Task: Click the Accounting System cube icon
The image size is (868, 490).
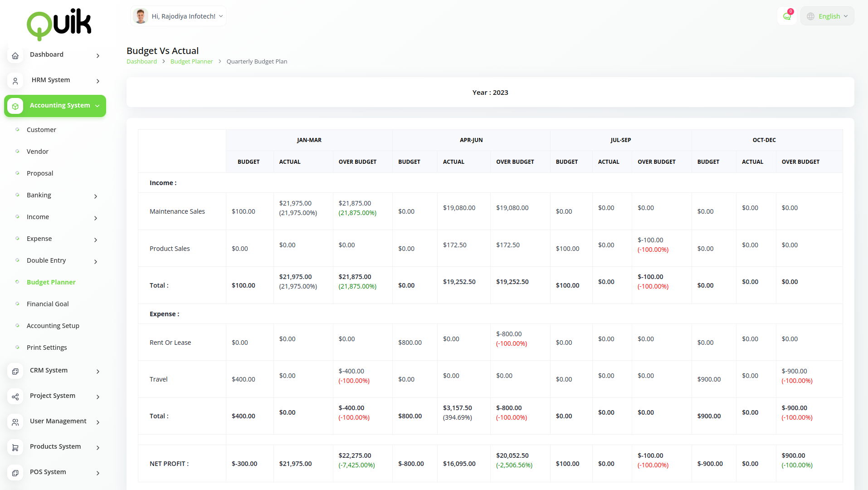Action: click(x=15, y=106)
